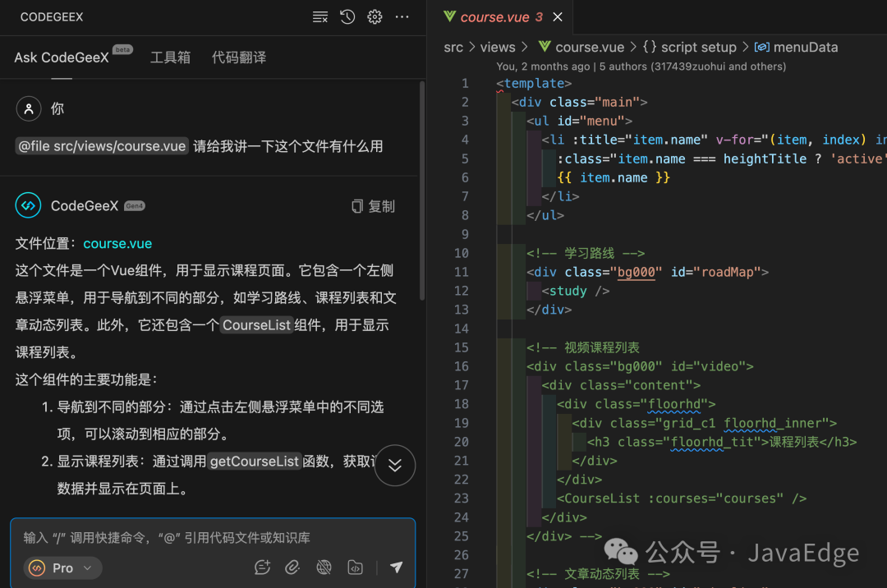Click the chat panel vertical scrollbar

422,191
